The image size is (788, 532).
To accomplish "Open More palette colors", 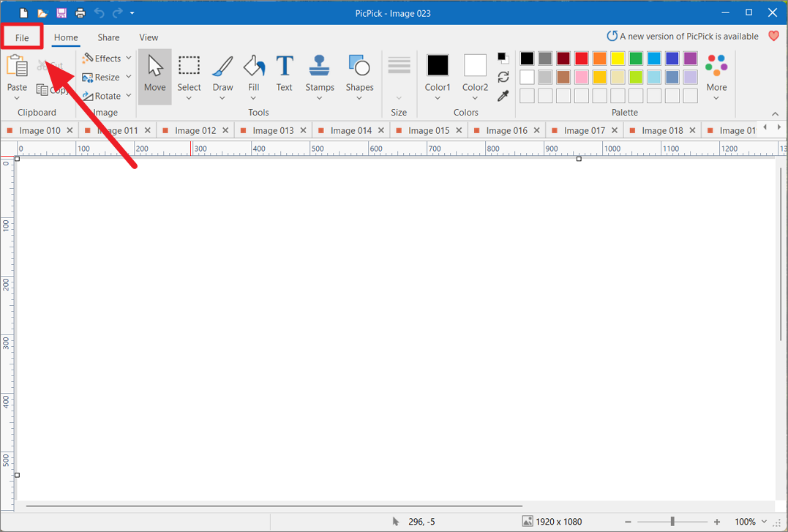I will 716,76.
